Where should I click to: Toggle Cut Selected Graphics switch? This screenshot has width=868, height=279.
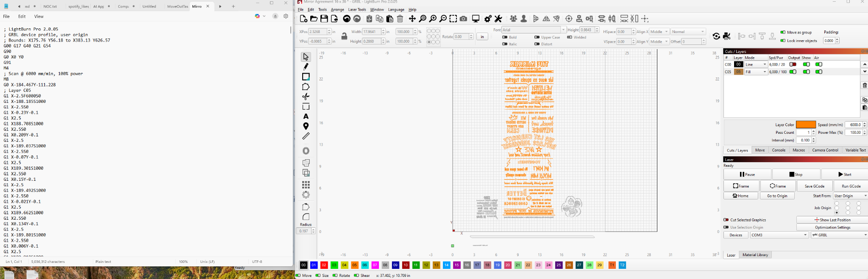point(726,220)
